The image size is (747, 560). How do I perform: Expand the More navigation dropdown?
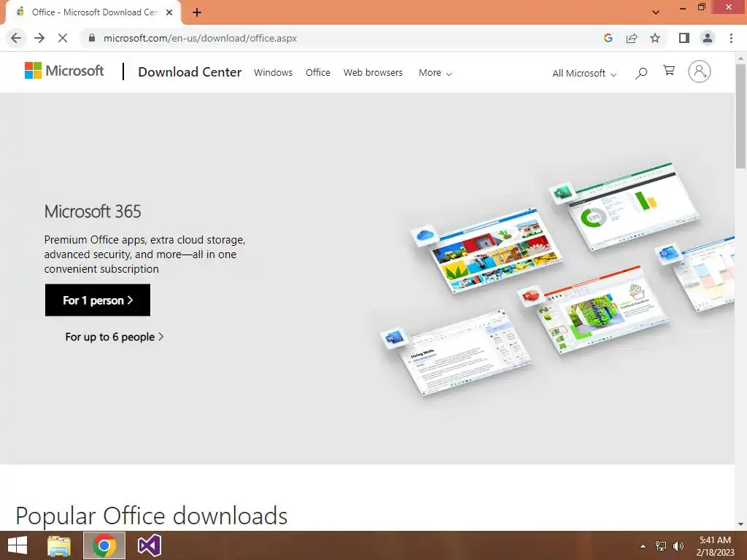point(435,73)
